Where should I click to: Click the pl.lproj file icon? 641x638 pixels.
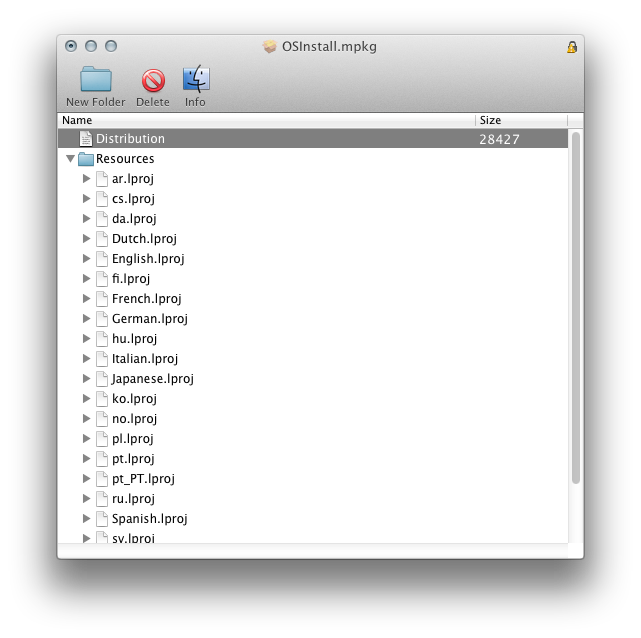pyautogui.click(x=102, y=439)
